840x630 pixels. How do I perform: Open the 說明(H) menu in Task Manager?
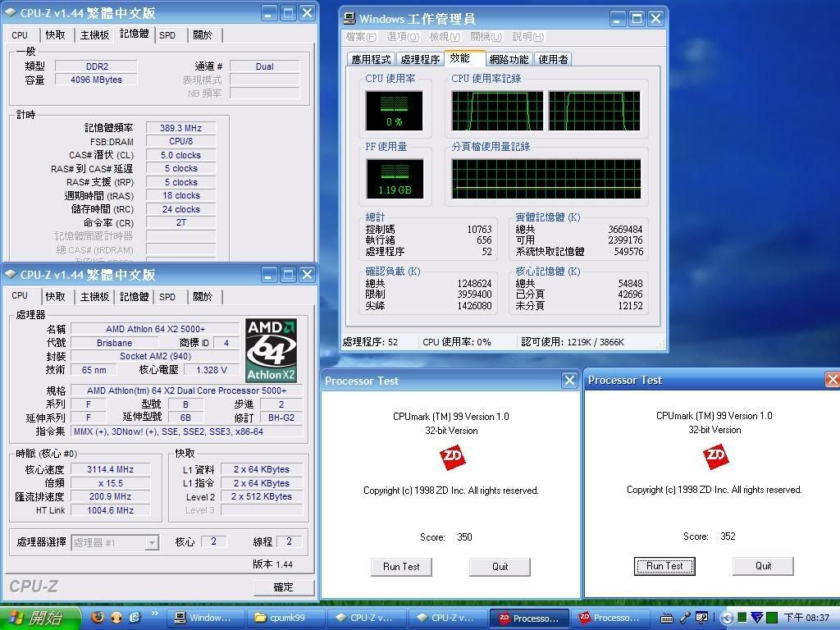click(527, 36)
